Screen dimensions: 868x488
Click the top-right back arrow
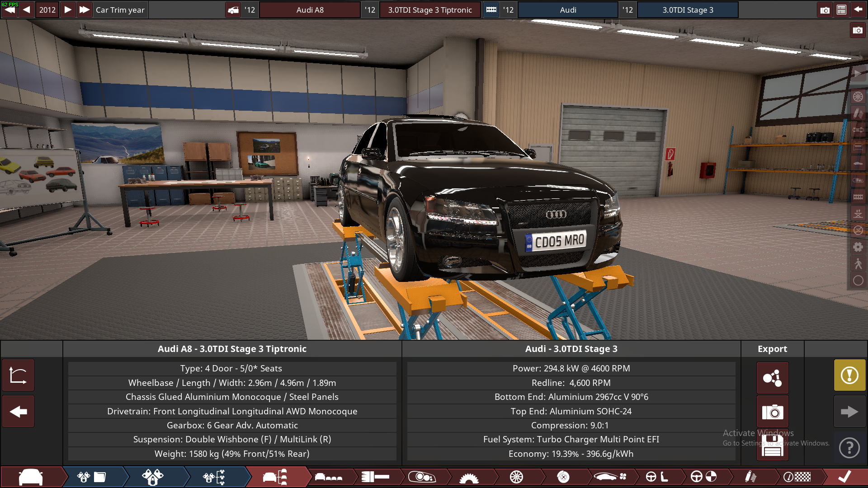click(858, 10)
